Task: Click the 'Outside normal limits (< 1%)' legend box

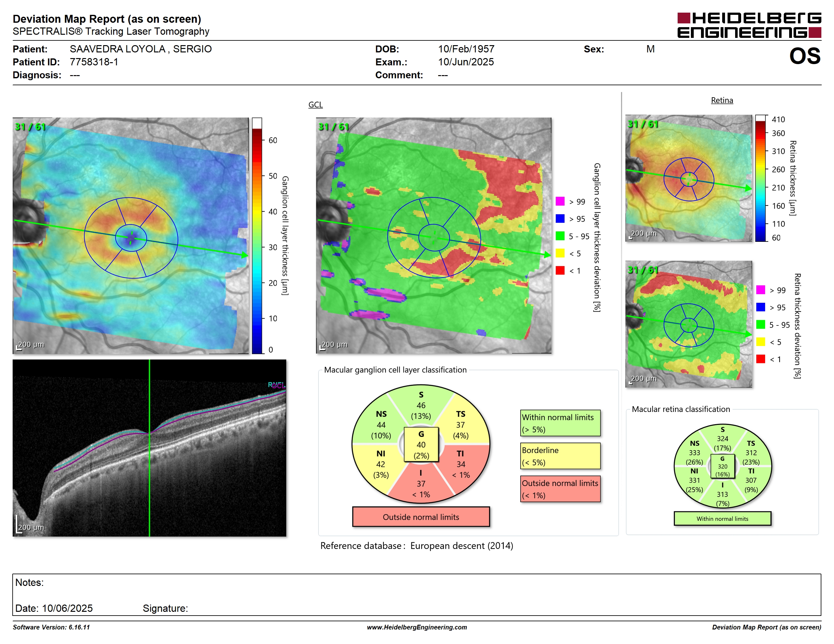Action: pos(560,489)
